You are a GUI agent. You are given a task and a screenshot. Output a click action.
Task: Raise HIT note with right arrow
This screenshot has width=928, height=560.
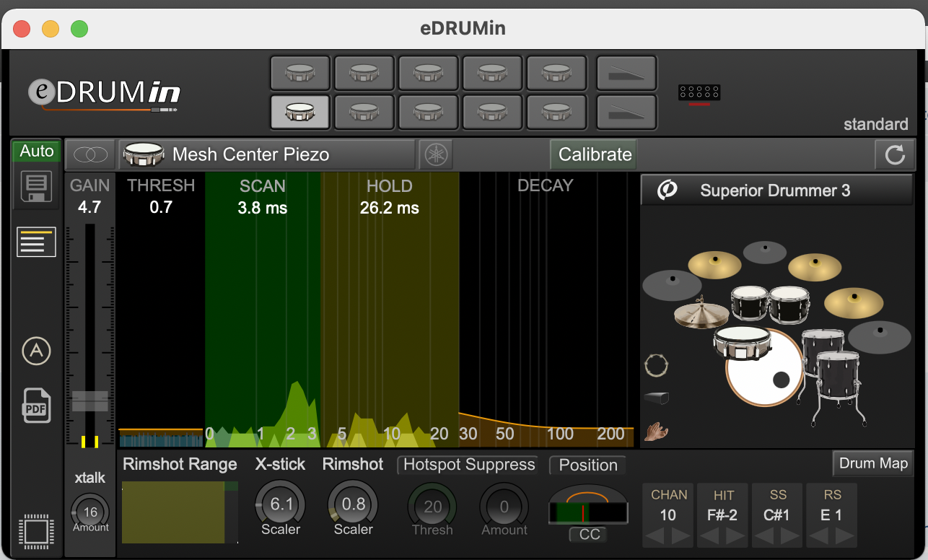coord(736,536)
